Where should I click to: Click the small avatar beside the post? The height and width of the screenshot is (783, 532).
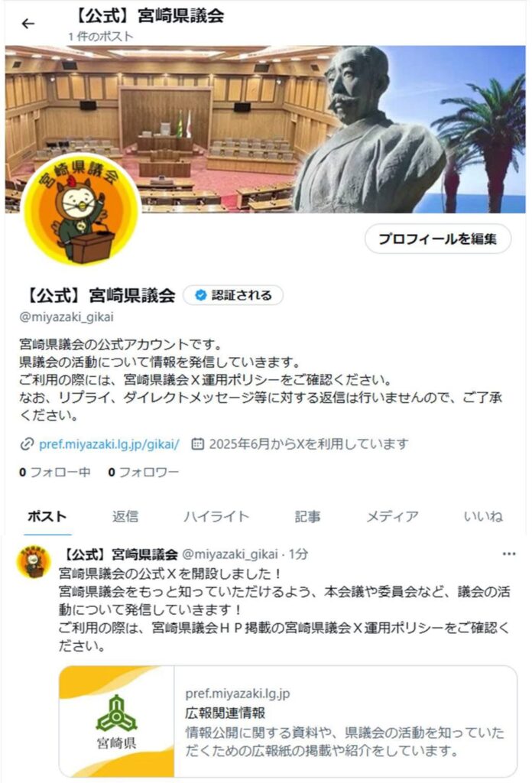pyautogui.click(x=34, y=561)
